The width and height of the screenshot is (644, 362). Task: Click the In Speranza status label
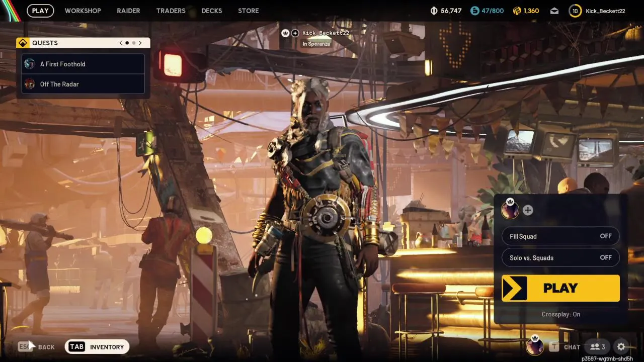[x=316, y=44]
